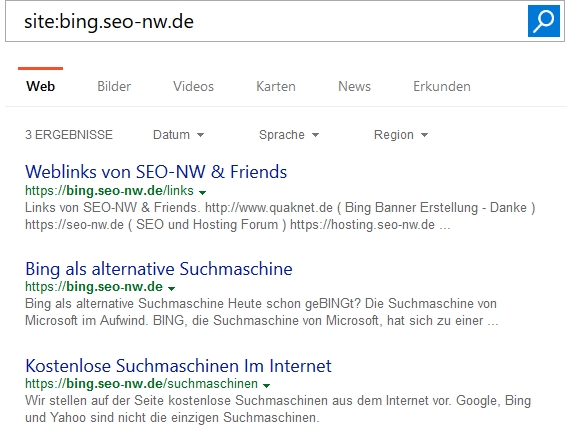Click the search query input field
Screen dimensions: 567x433
point(266,21)
